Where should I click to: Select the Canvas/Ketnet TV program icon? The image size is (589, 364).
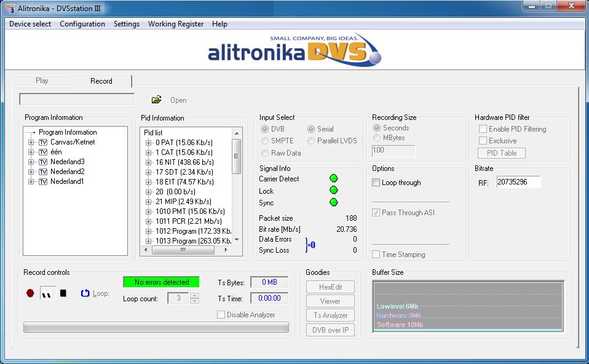click(x=42, y=142)
